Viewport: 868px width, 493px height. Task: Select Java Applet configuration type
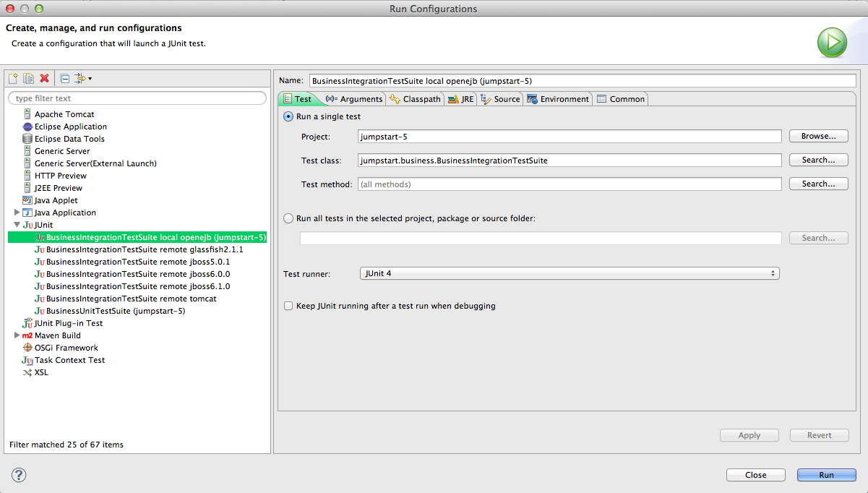pyautogui.click(x=56, y=200)
